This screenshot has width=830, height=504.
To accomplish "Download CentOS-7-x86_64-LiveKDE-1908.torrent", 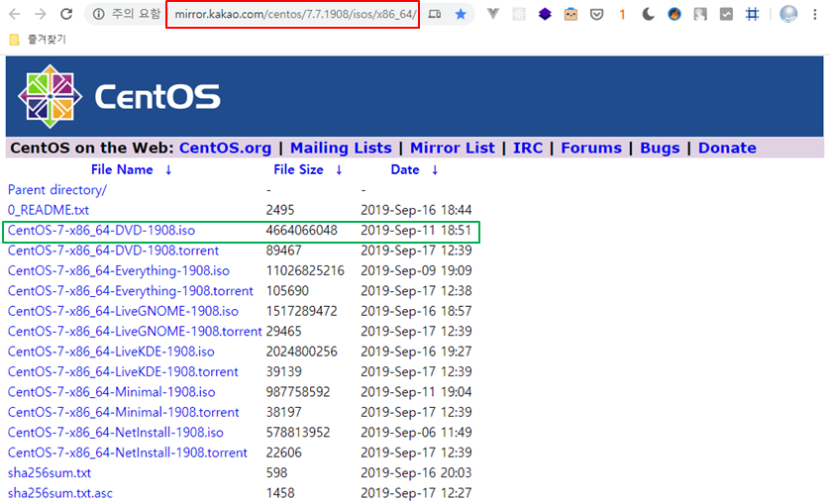I will 123,371.
